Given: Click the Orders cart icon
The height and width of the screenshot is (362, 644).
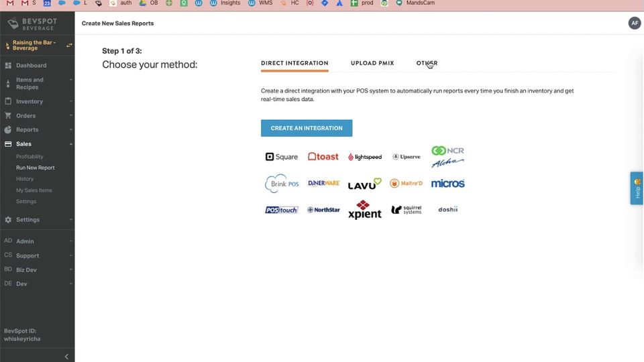Looking at the screenshot, I should pyautogui.click(x=8, y=115).
